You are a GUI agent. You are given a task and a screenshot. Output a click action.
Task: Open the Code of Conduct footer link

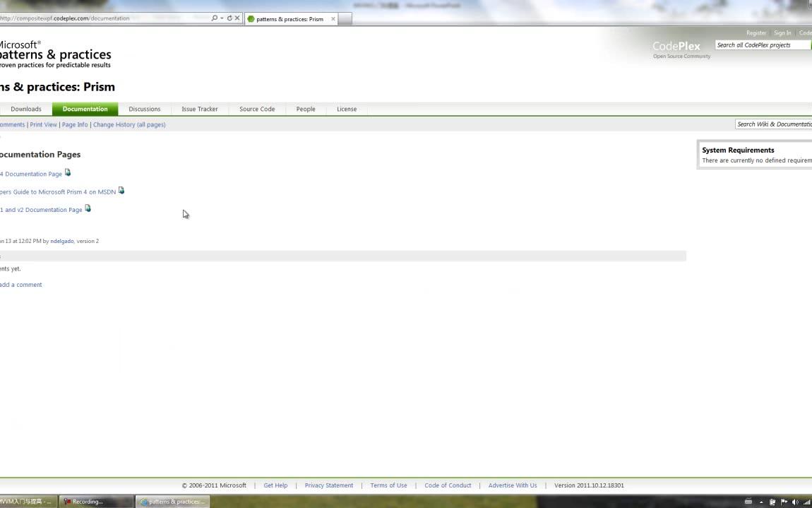pos(448,485)
